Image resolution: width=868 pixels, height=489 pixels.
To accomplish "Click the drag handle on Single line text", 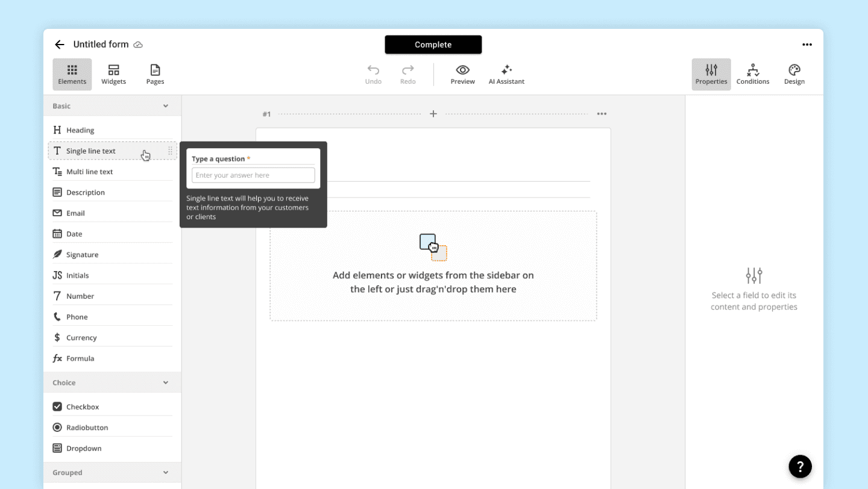I will (170, 151).
